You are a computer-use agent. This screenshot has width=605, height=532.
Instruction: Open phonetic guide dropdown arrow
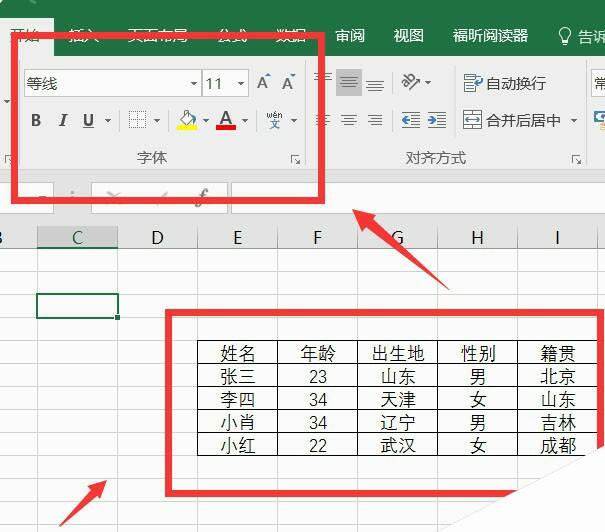(294, 121)
